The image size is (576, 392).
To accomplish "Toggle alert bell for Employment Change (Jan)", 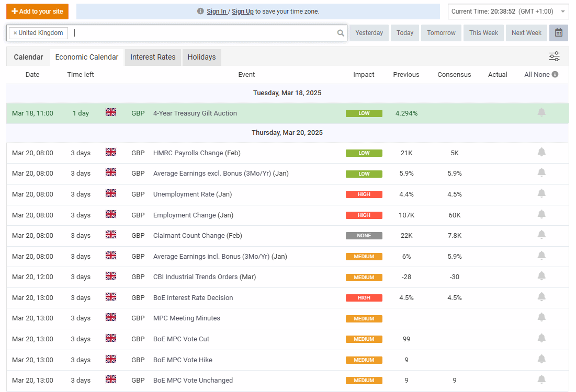I will click(541, 214).
